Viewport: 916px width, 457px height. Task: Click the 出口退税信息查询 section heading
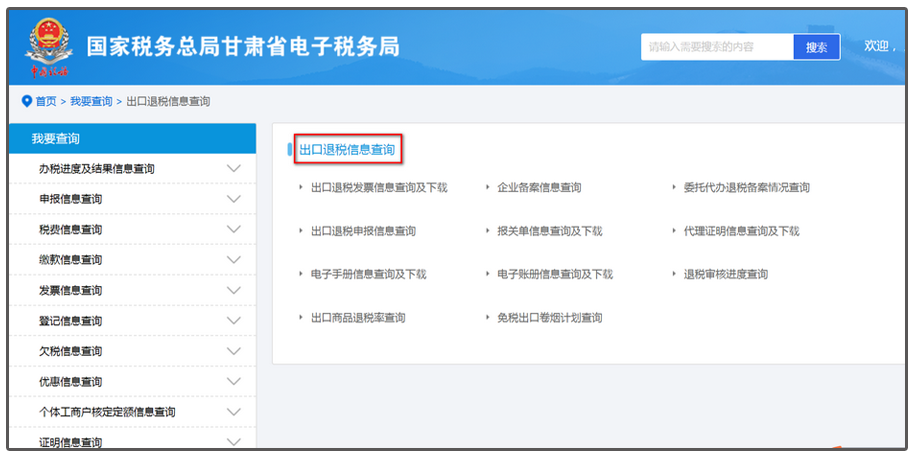(x=347, y=150)
